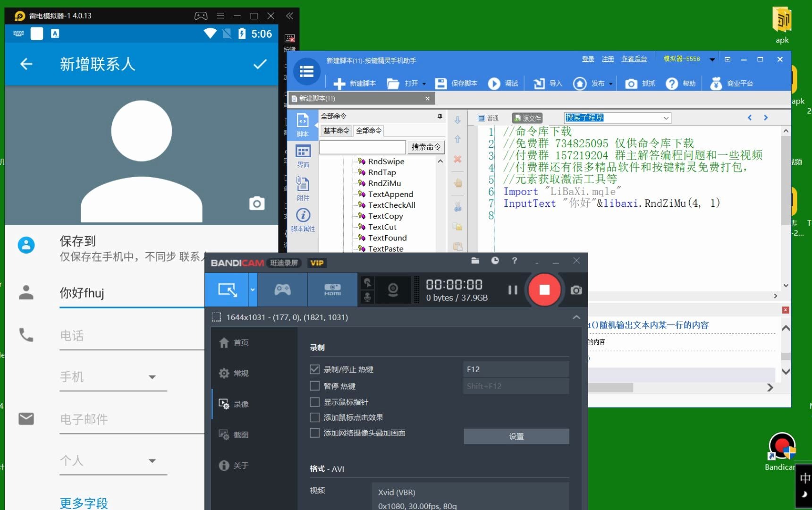
Task: Select Bandicam screen rectangle recording mode
Action: (x=227, y=289)
